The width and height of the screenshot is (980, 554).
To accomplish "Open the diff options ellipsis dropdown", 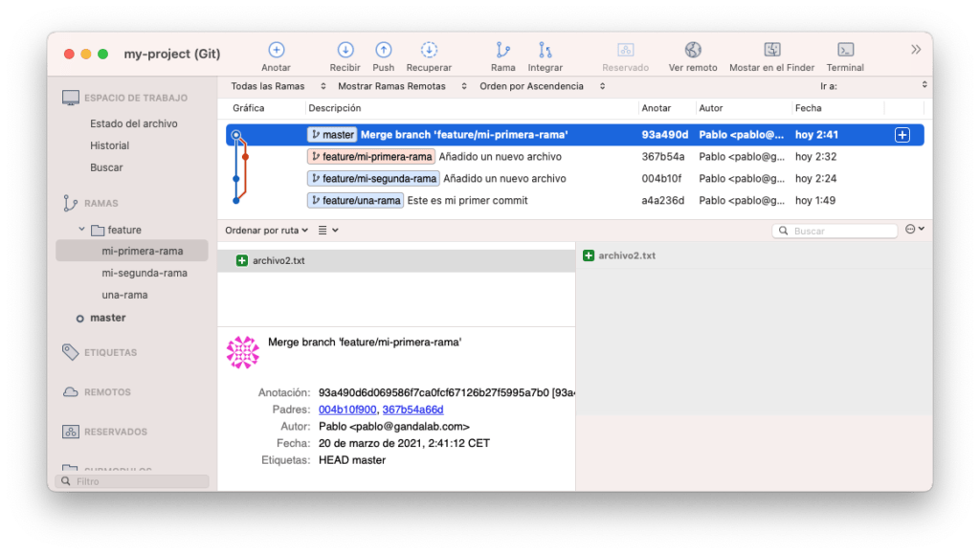I will pos(915,230).
